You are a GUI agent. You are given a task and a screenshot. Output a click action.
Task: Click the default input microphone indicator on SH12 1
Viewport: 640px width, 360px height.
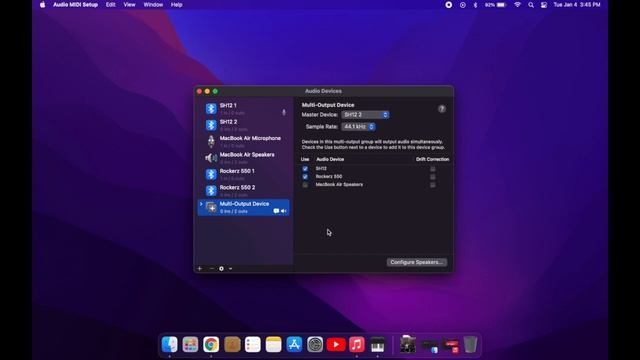coord(284,112)
